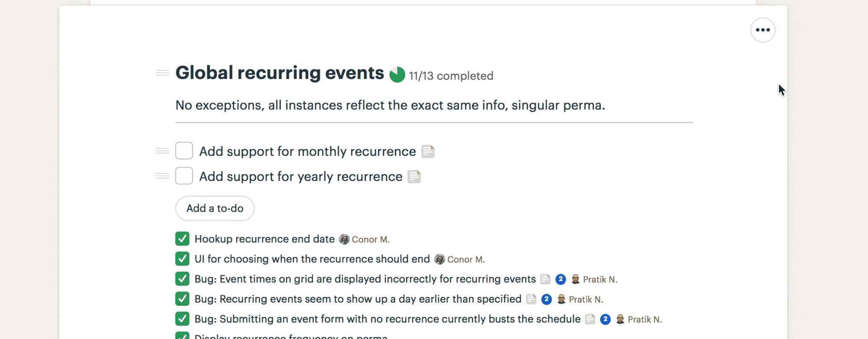Viewport: 868px width, 339px height.
Task: Click drag handle beside Global recurring events
Action: 162,73
